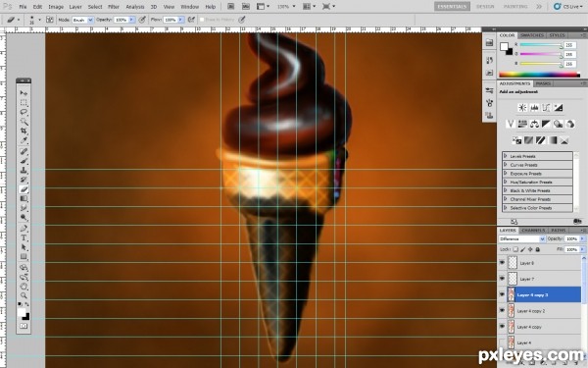Switch to the Channels tab
This screenshot has width=588, height=368.
[533, 230]
